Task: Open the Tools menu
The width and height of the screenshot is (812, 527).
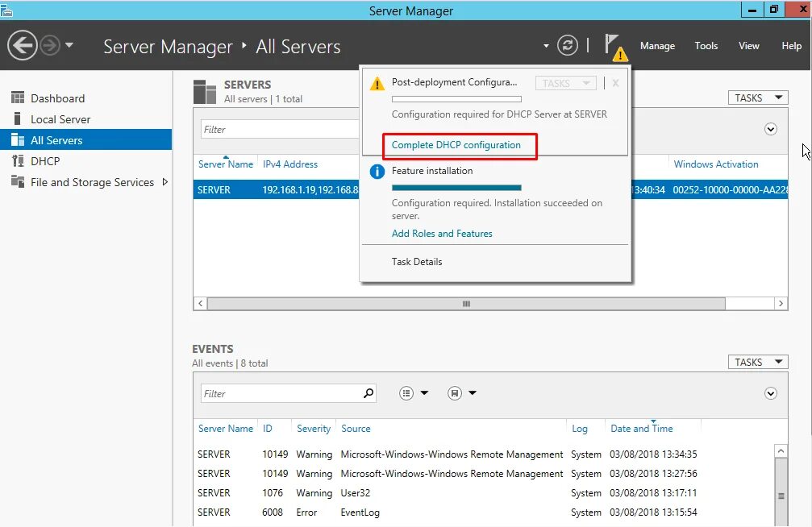Action: [x=706, y=46]
